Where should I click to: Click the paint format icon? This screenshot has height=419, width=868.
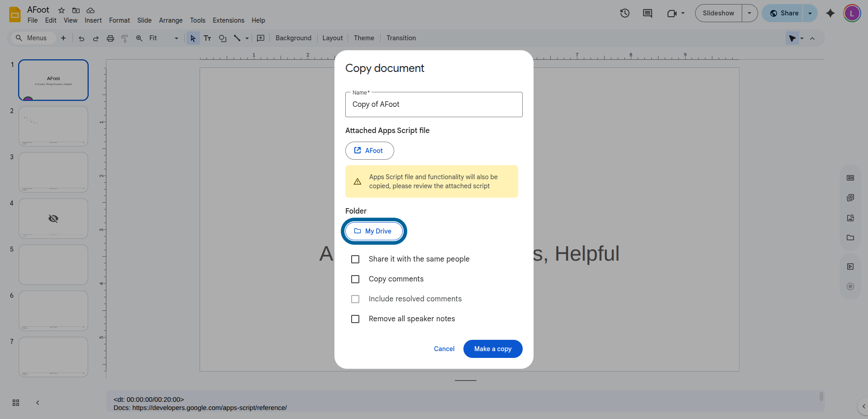coord(124,38)
